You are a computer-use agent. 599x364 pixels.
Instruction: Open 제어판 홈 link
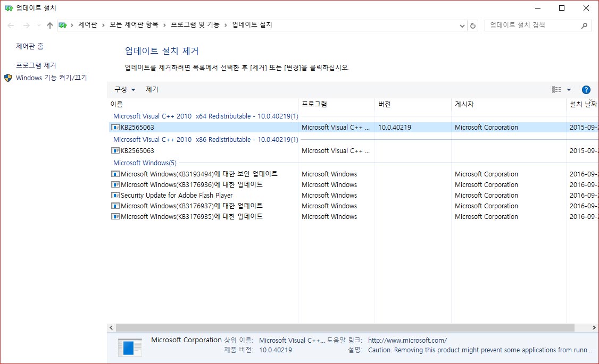(30, 46)
